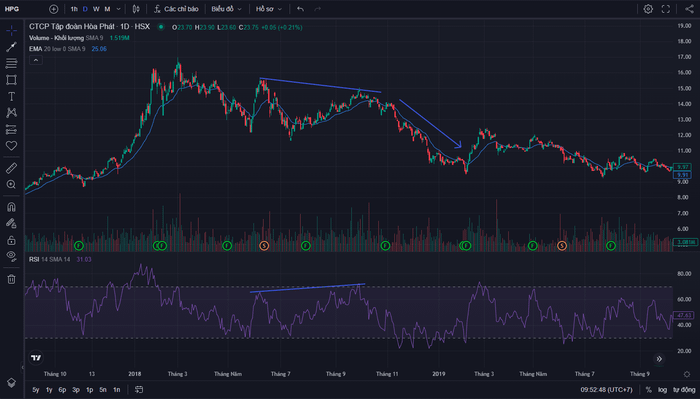The height and width of the screenshot is (399, 700).
Task: Enable the magnet snapping mode
Action: 11,207
